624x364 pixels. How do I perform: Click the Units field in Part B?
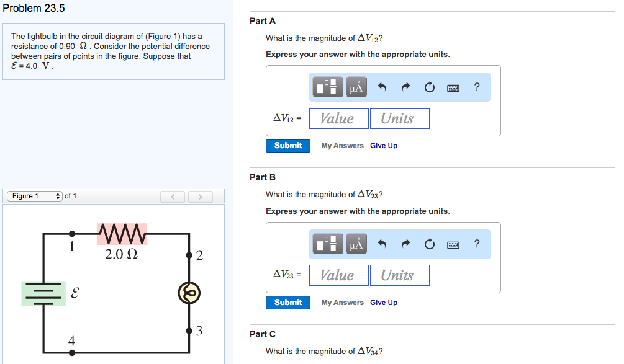click(399, 275)
